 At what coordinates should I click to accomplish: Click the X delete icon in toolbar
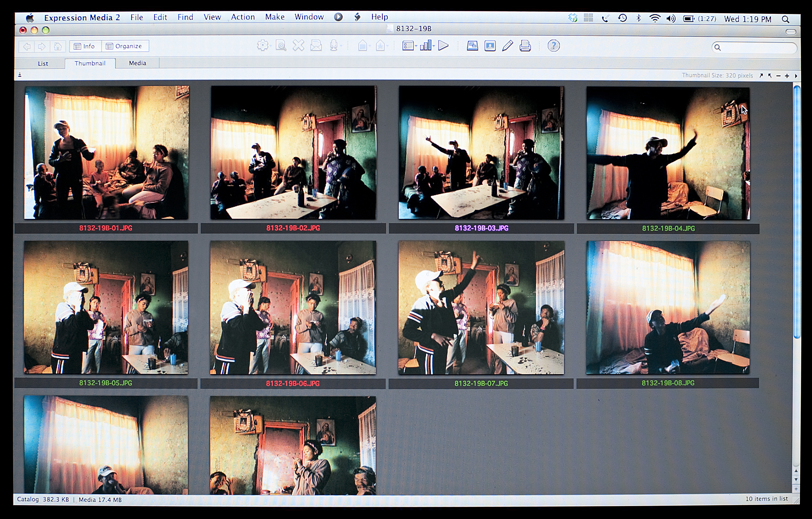pyautogui.click(x=298, y=46)
